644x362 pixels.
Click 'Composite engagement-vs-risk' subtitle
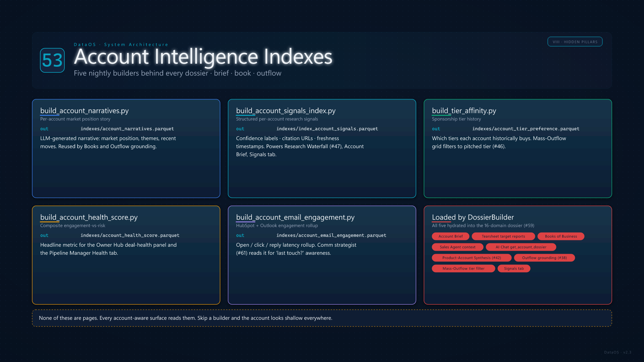[x=73, y=226]
